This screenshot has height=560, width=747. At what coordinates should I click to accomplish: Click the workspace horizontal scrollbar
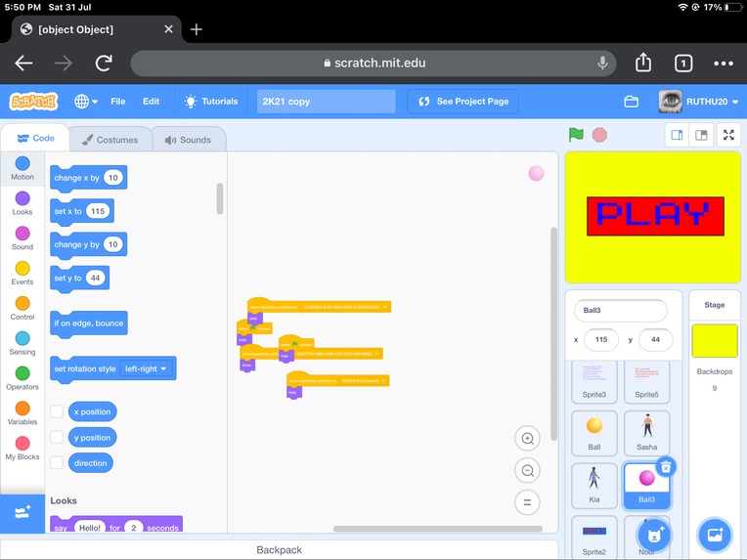pos(437,529)
